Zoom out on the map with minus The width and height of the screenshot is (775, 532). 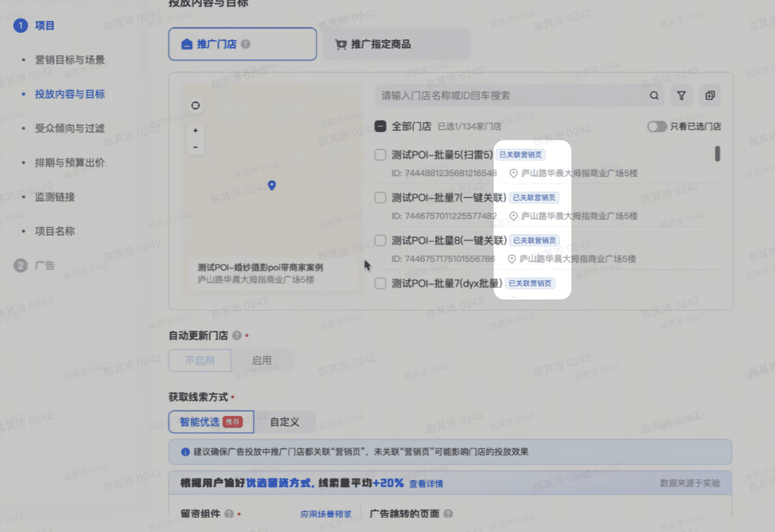coord(195,147)
